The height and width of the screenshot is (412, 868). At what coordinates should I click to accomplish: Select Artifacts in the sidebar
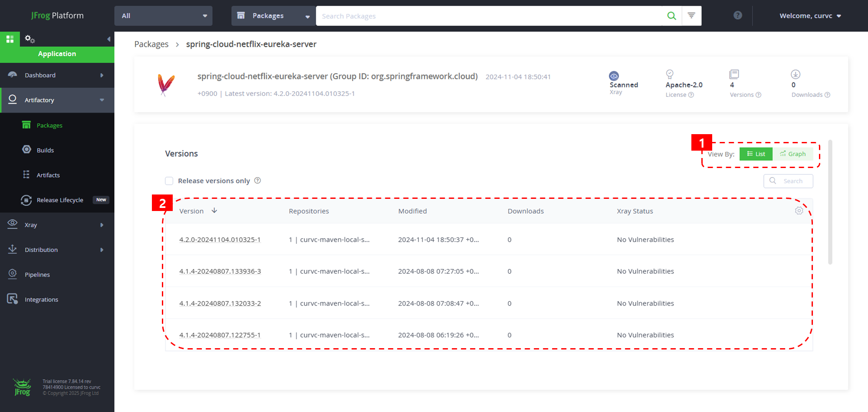pos(48,175)
